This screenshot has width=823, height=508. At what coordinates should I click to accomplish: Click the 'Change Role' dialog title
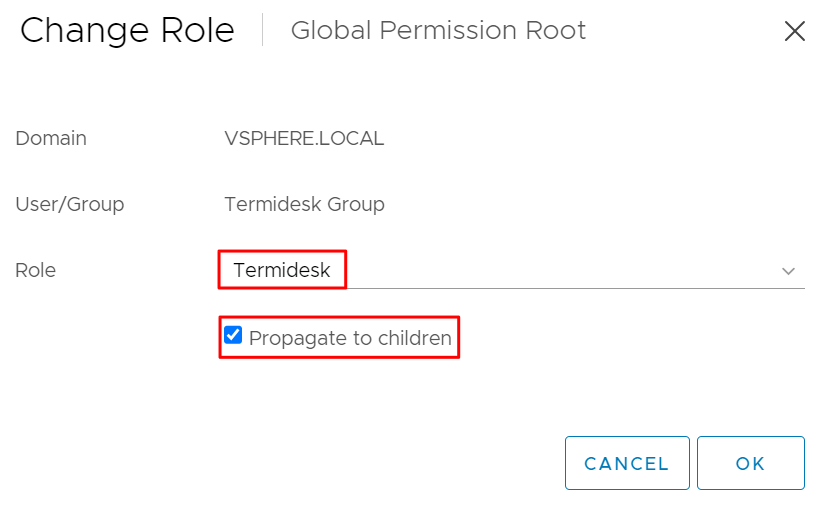pyautogui.click(x=127, y=31)
